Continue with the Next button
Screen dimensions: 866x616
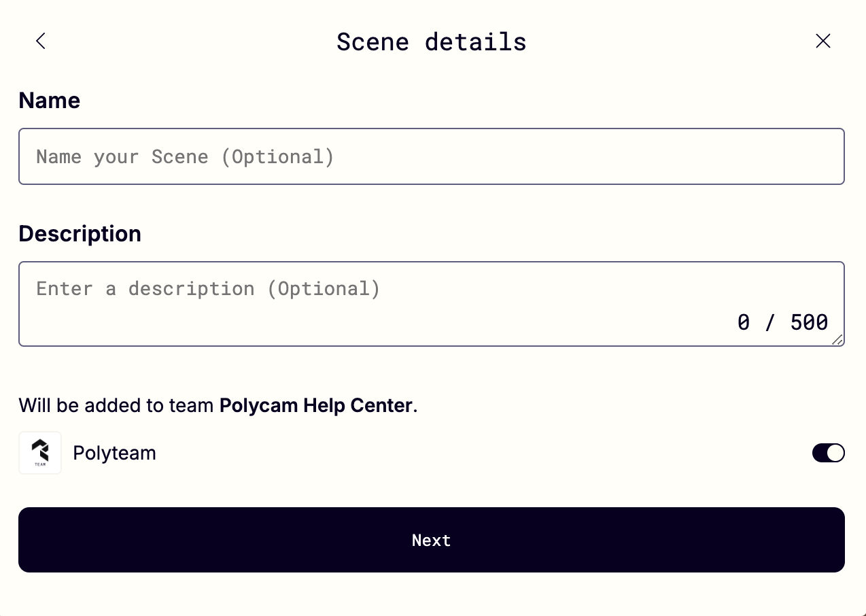432,540
